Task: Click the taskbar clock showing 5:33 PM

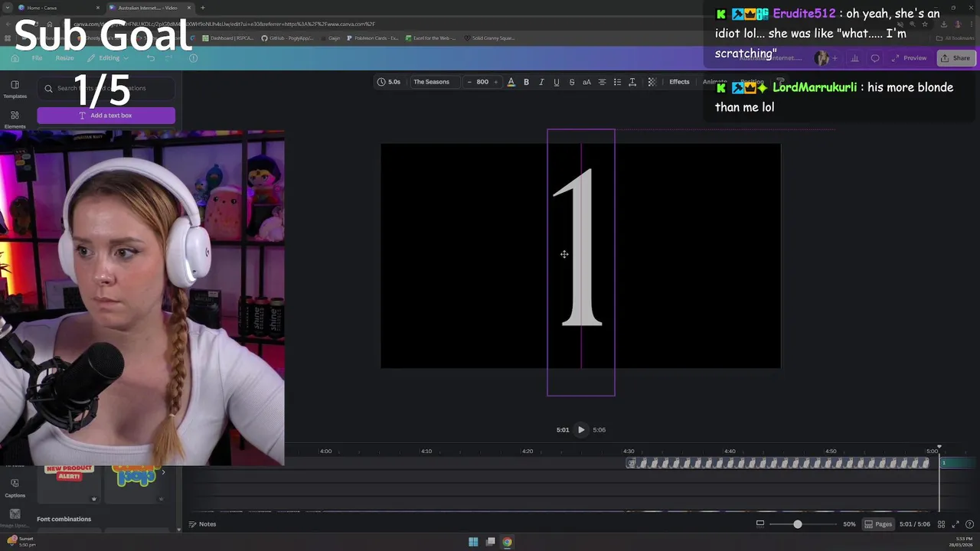Action: pyautogui.click(x=961, y=542)
